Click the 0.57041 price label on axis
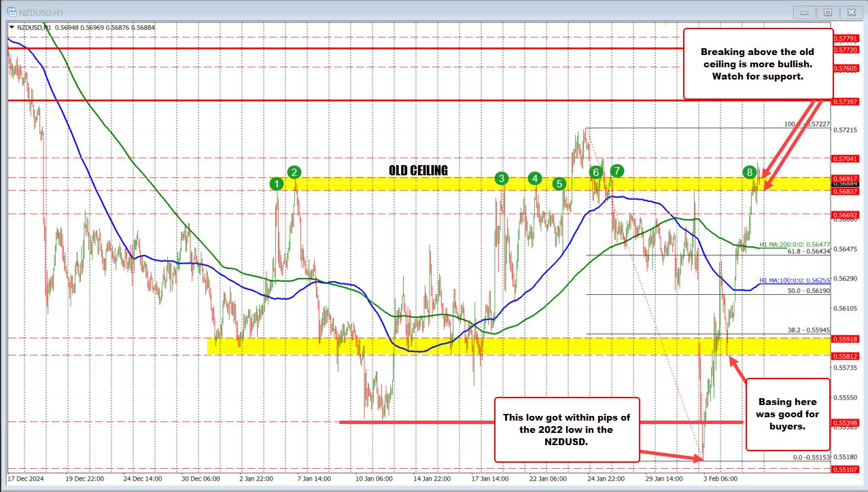The height and width of the screenshot is (492, 868). [846, 158]
